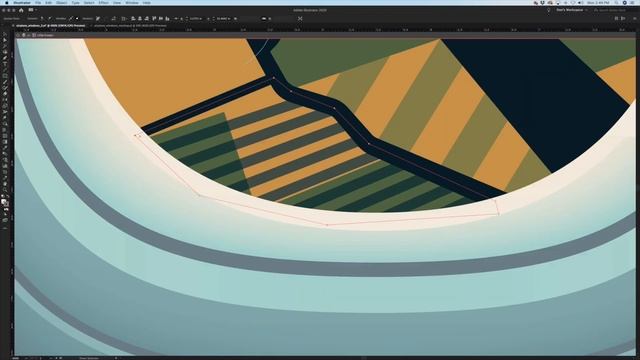Click the horizontal align center icon
Image resolution: width=640 pixels, height=360 pixels.
(x=140, y=19)
